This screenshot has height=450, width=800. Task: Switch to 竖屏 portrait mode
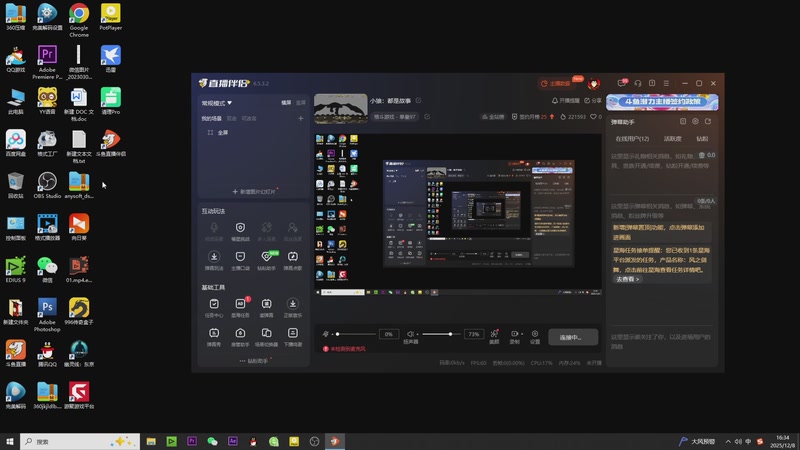[301, 103]
